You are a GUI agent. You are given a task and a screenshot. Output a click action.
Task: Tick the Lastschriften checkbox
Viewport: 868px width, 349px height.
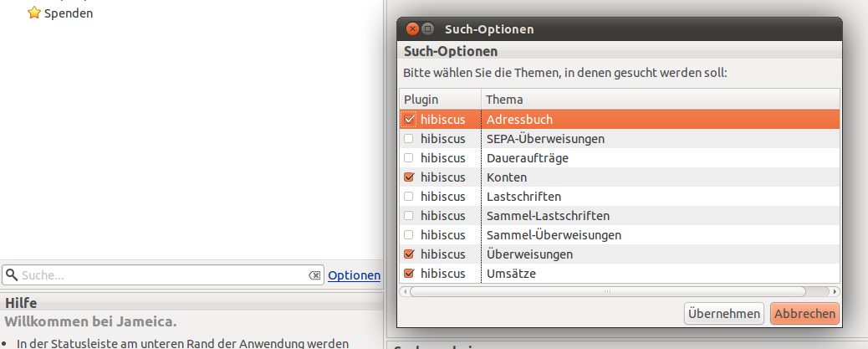tap(409, 196)
